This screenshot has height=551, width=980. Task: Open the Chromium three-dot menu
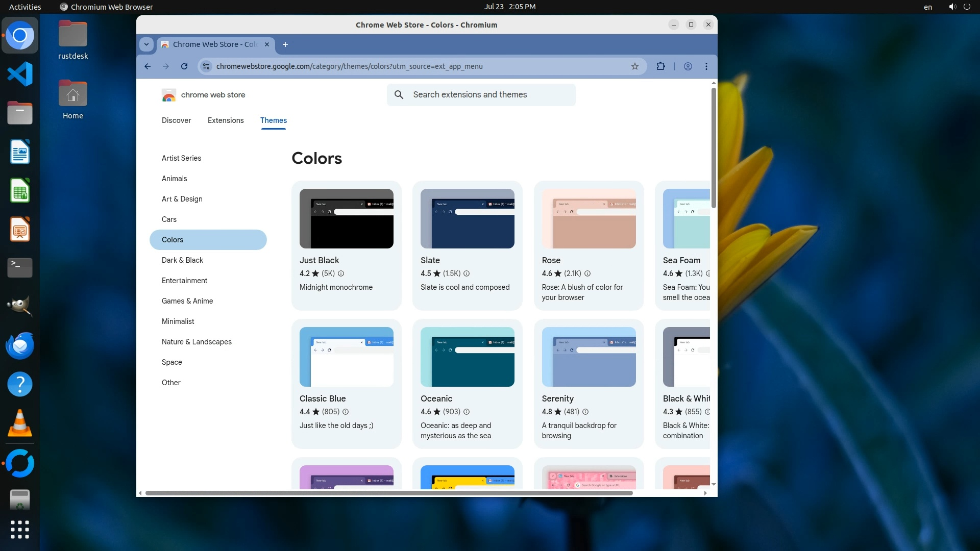pos(706,66)
